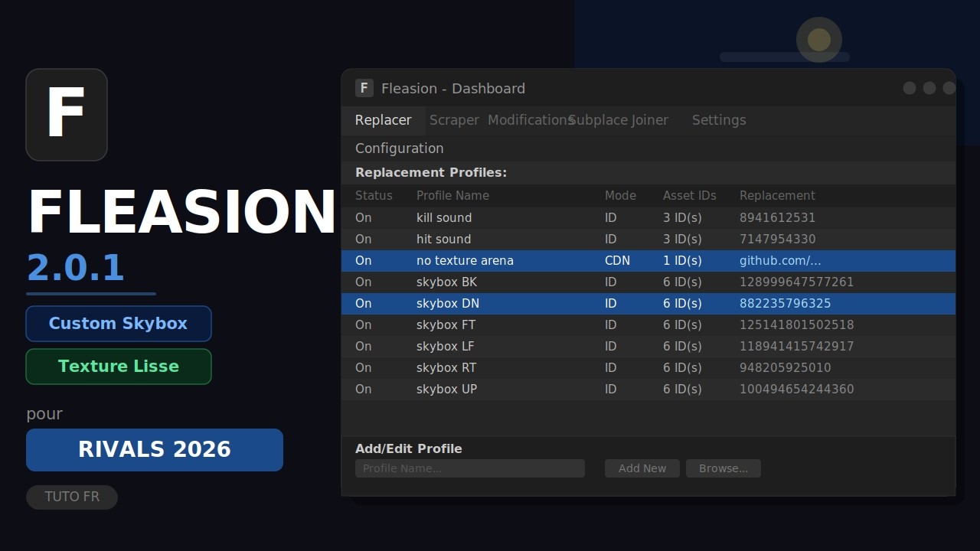Screen dimensions: 980x551
Task: Click the Fleasion F icon in title bar
Action: [x=364, y=88]
